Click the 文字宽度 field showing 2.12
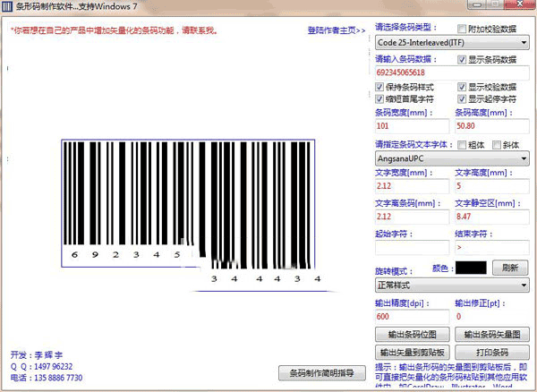Image resolution: width=537 pixels, height=392 pixels. 412,186
